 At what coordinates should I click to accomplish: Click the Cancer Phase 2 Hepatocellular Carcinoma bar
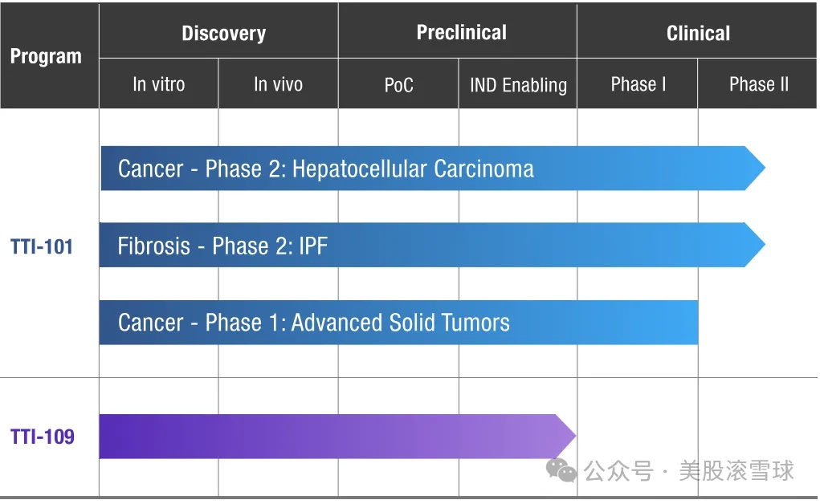click(x=402, y=169)
